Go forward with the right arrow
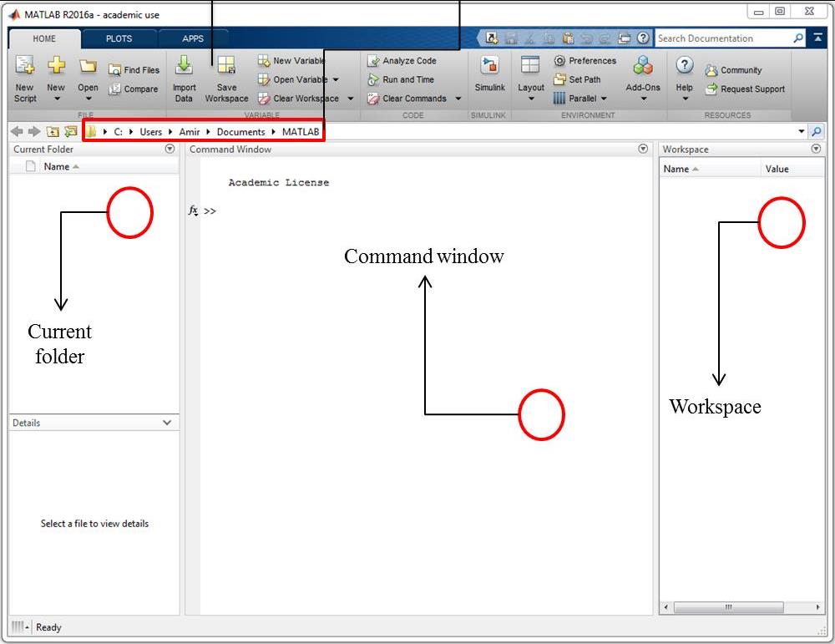835x644 pixels. (34, 132)
